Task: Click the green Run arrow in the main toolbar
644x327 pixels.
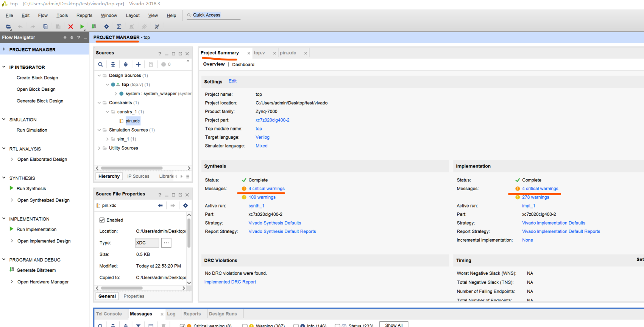Action: click(x=82, y=26)
